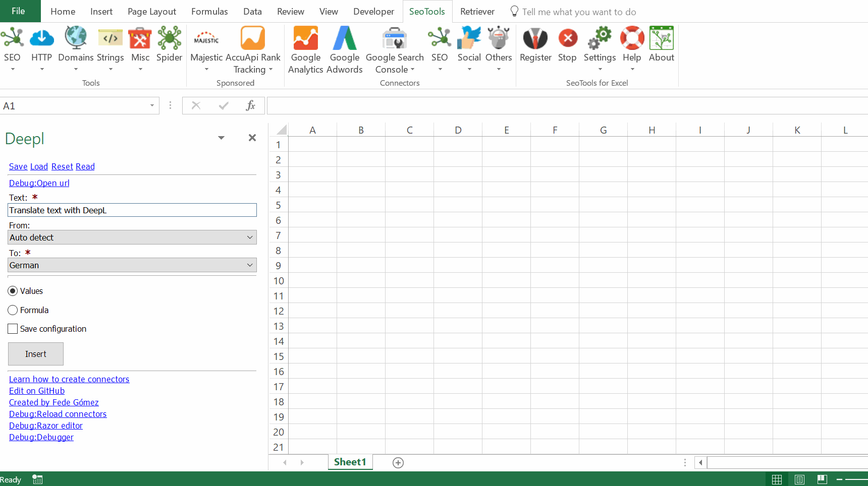Image resolution: width=868 pixels, height=486 pixels.
Task: Click the Insert button
Action: (36, 354)
